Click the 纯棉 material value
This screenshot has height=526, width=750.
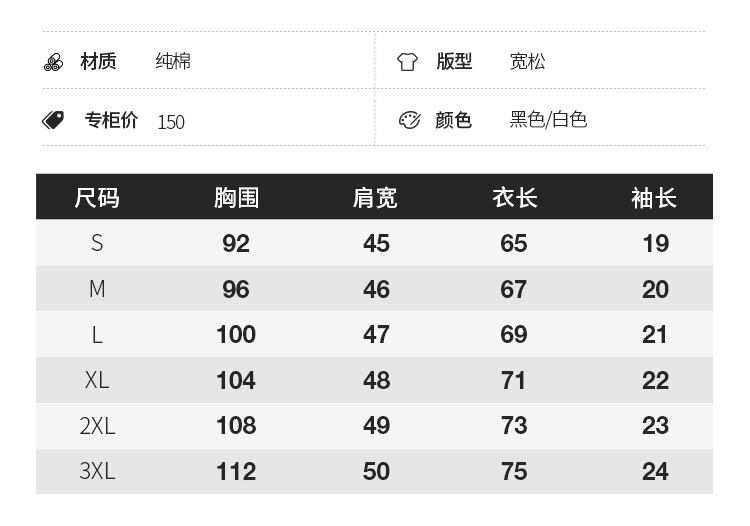(173, 62)
